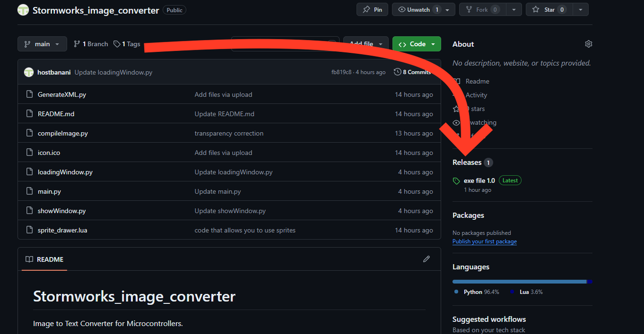
Task: Open latest commit message Update loadingWindow.py
Action: pyautogui.click(x=113, y=72)
